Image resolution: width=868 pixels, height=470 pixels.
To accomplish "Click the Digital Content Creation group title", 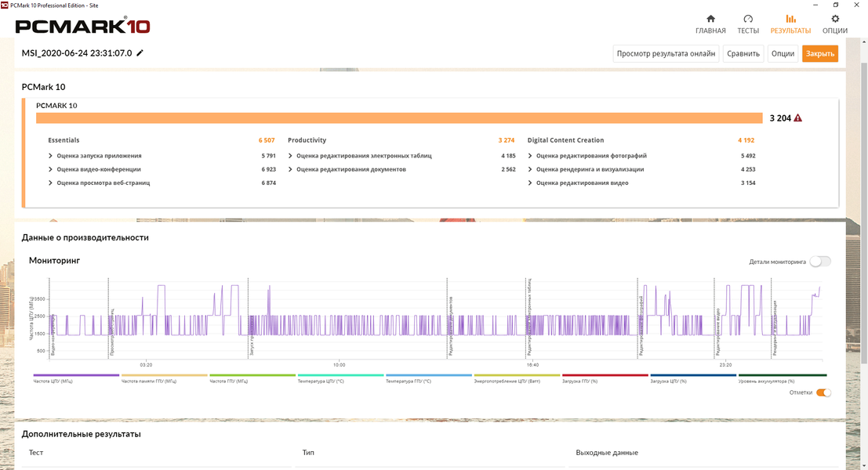I will pyautogui.click(x=566, y=140).
